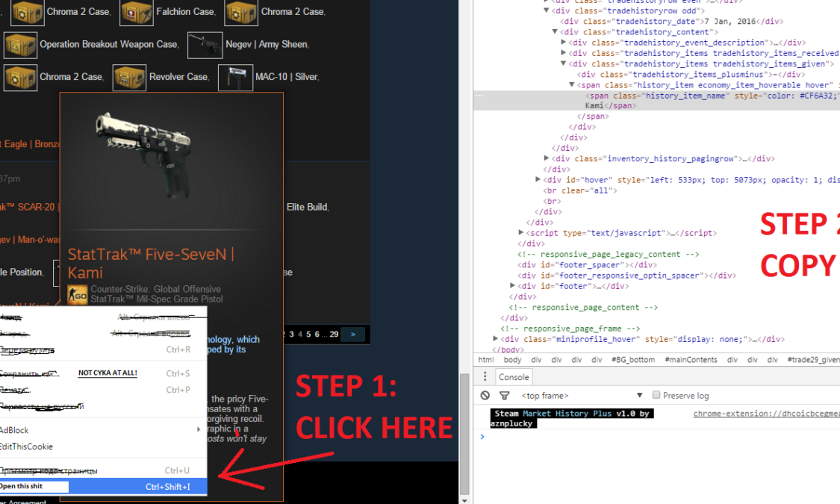Click the Steam Market History Plus console message
Viewport: 840px width, 504px height.
click(x=572, y=418)
